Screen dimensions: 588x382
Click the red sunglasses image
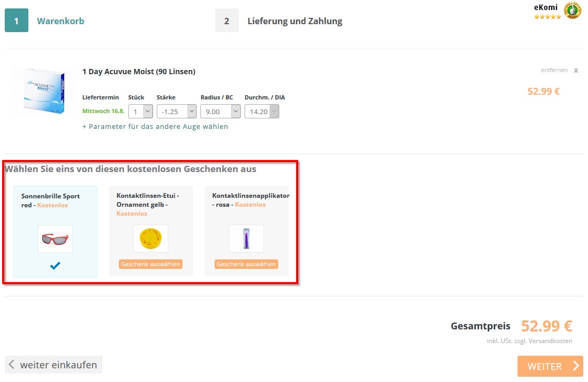(55, 239)
